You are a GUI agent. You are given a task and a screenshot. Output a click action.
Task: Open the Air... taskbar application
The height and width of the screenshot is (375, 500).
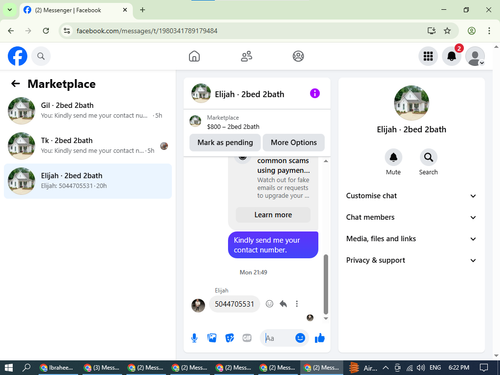(363, 368)
